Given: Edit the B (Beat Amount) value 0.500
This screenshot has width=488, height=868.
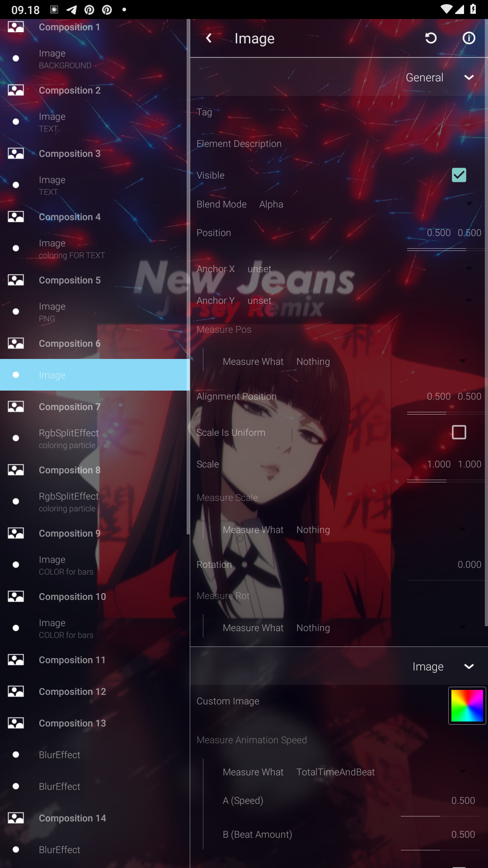Looking at the screenshot, I should tap(463, 835).
